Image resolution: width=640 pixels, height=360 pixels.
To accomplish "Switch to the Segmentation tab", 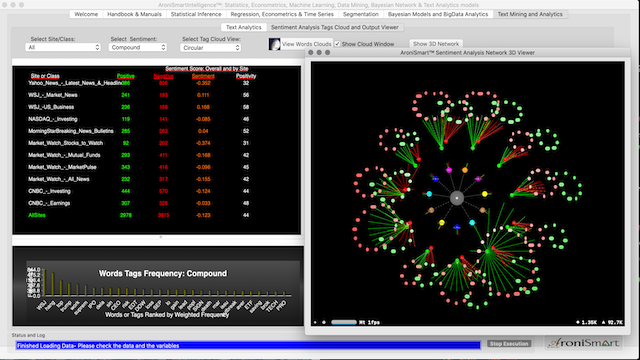I will click(361, 14).
